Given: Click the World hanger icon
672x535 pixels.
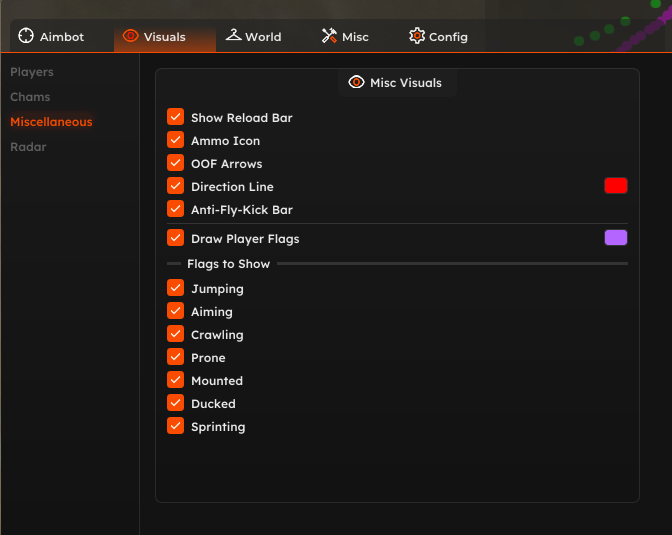Looking at the screenshot, I should coord(234,35).
